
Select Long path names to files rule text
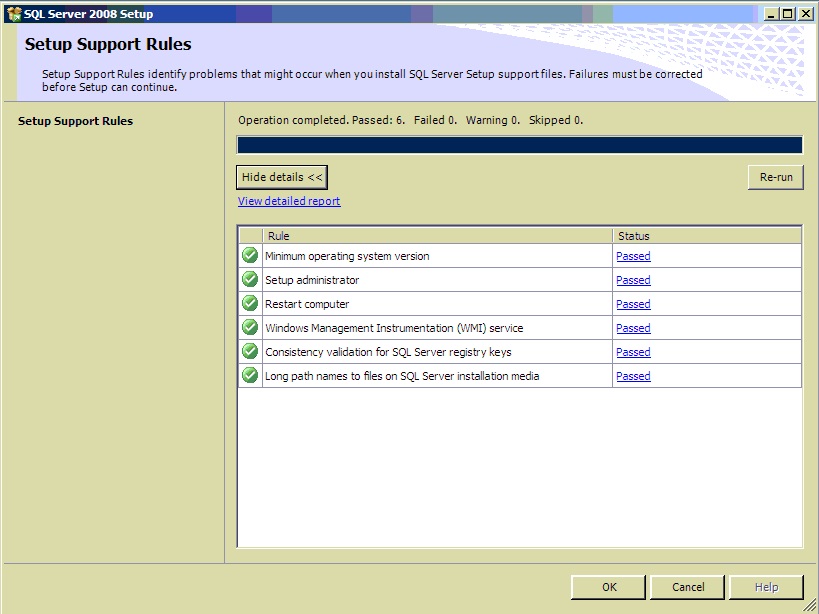(402, 376)
